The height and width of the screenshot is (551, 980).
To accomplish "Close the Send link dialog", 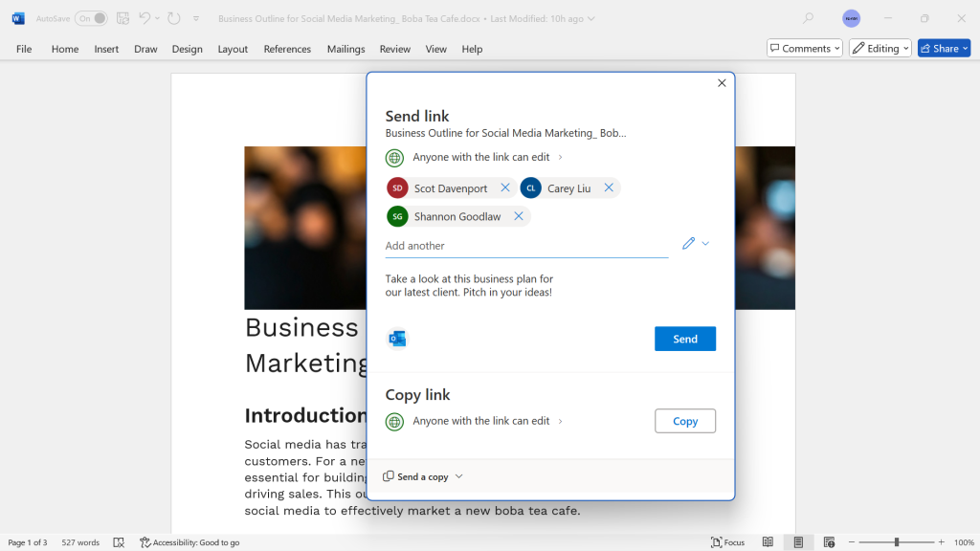I will pos(722,83).
